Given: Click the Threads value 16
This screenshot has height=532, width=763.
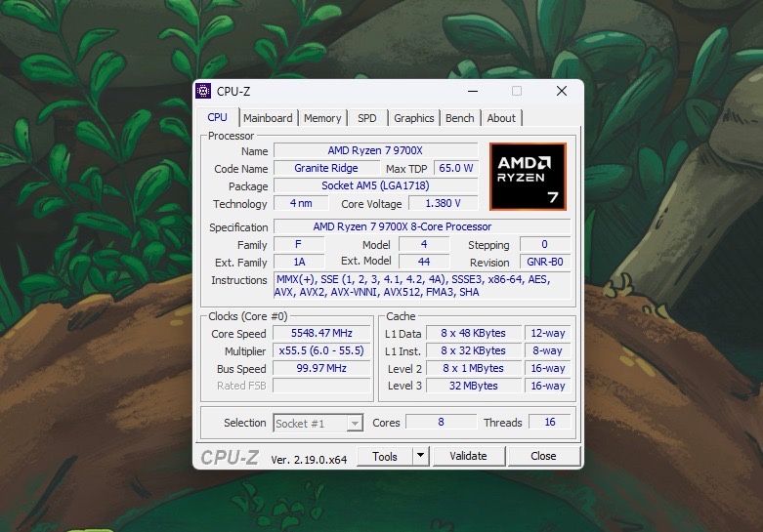Looking at the screenshot, I should click(550, 422).
